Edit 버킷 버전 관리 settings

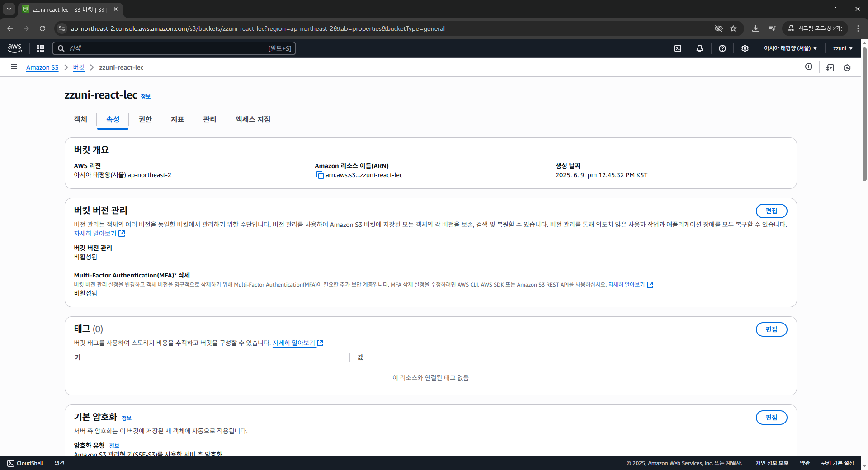click(771, 211)
